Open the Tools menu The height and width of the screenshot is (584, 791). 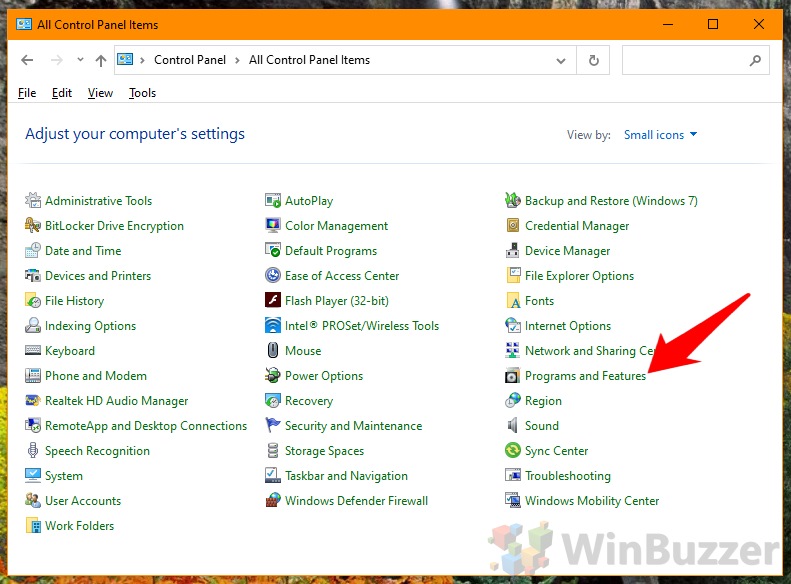click(142, 93)
